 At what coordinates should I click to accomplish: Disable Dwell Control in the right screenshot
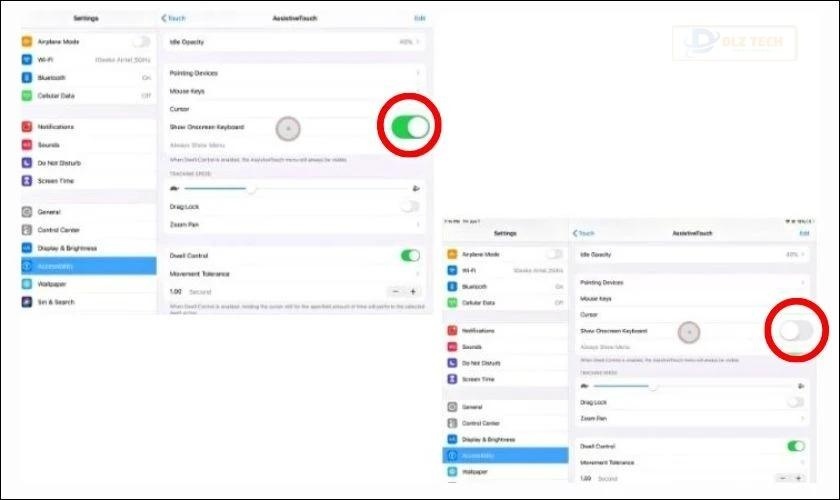pos(795,446)
